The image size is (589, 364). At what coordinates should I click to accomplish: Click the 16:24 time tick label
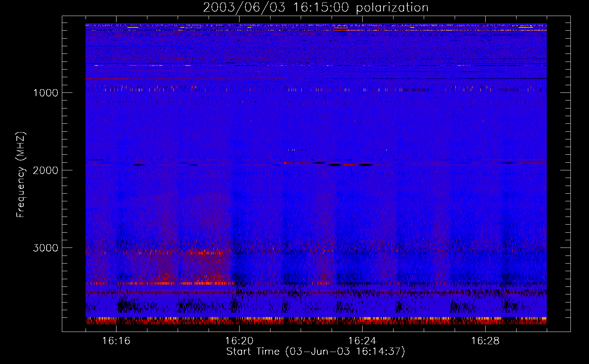tap(362, 341)
